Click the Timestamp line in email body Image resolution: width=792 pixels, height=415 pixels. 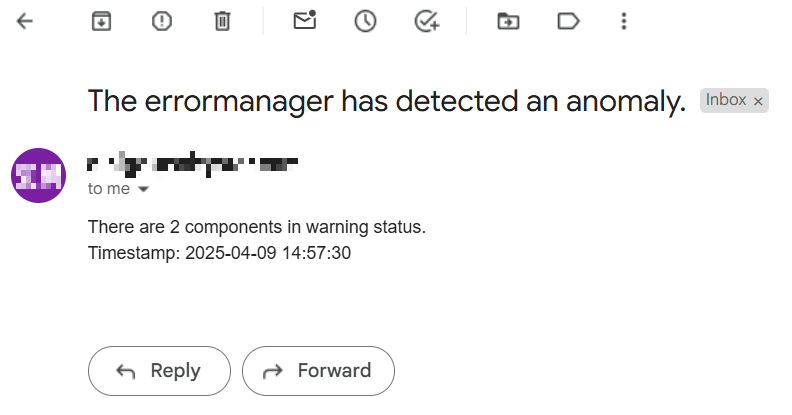click(219, 253)
